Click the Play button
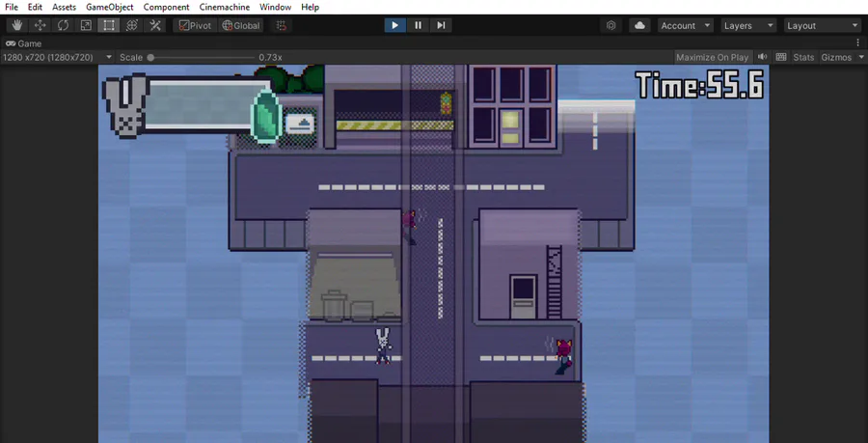 coord(394,25)
